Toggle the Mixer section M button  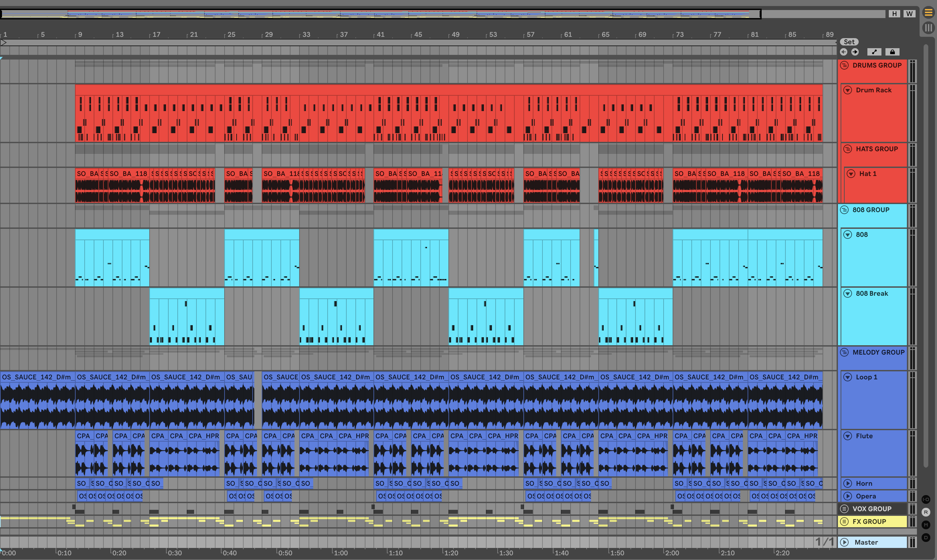pos(926,525)
